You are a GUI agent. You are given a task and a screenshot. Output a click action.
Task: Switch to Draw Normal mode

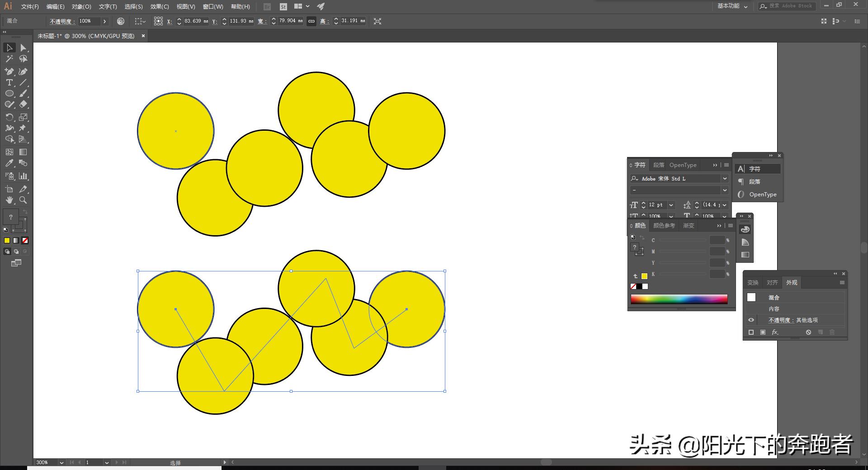pos(7,252)
